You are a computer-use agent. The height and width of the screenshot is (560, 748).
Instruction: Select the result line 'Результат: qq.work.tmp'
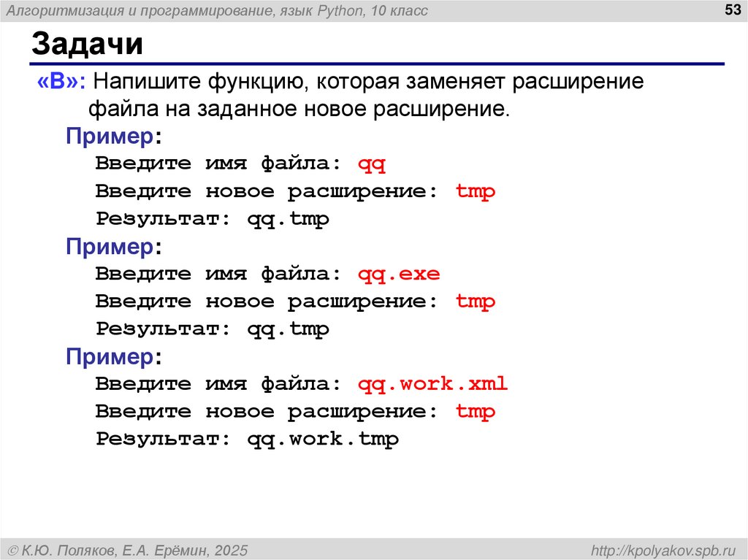(247, 440)
